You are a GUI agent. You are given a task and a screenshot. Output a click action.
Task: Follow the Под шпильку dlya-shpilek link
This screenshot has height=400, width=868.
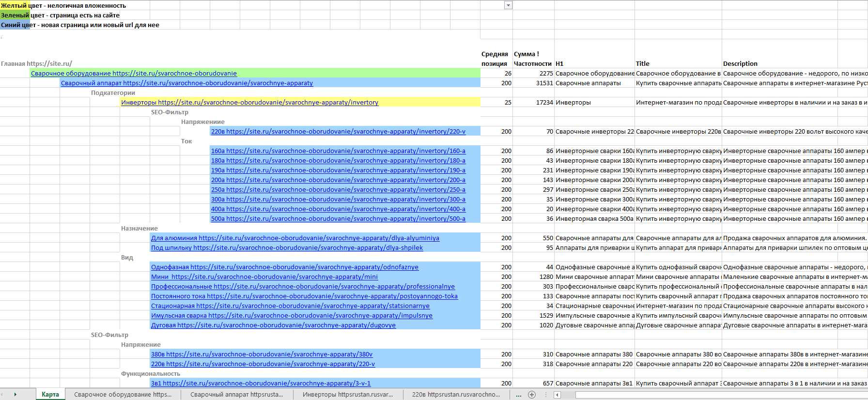(x=287, y=248)
